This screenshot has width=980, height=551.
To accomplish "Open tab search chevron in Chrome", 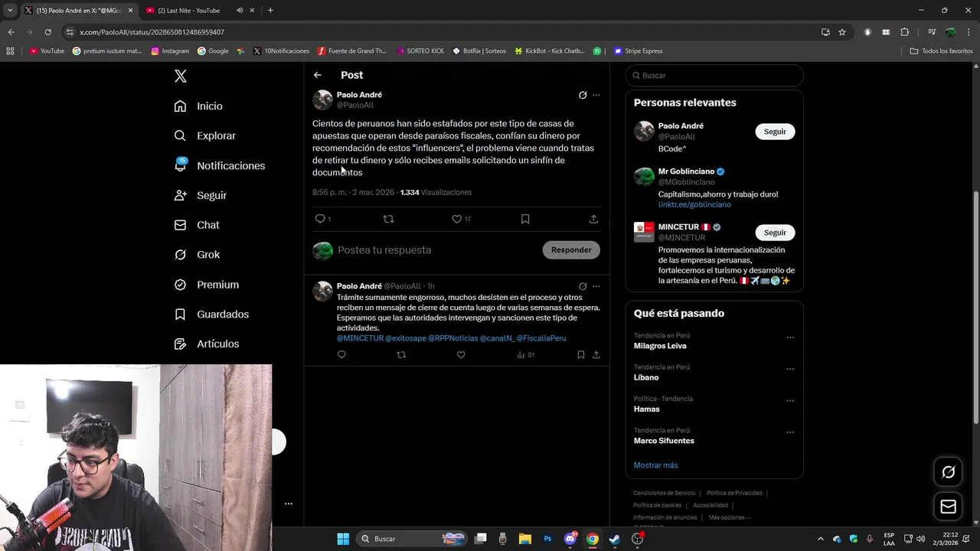I will 10,10.
